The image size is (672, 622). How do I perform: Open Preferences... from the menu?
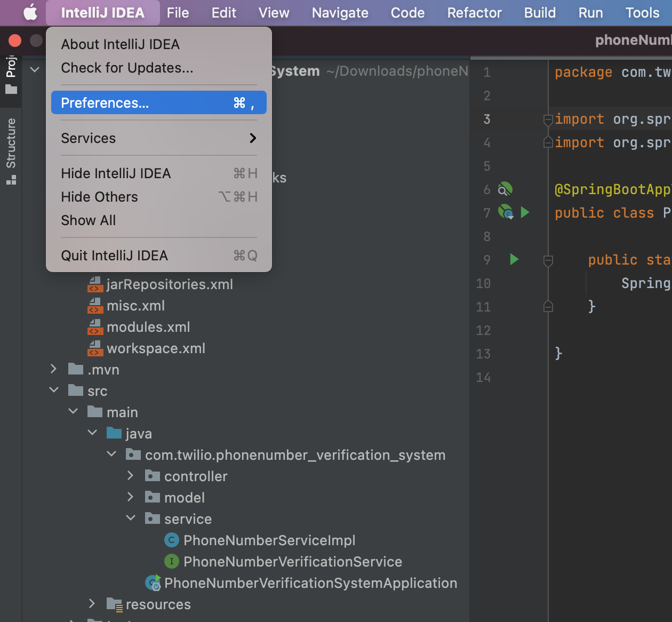click(159, 102)
